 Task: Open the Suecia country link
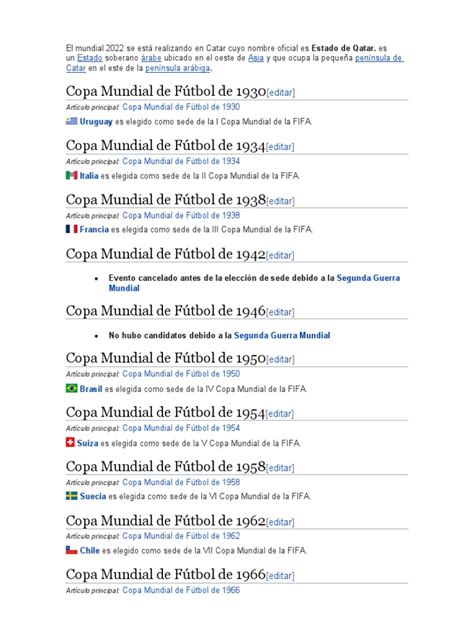93,496
